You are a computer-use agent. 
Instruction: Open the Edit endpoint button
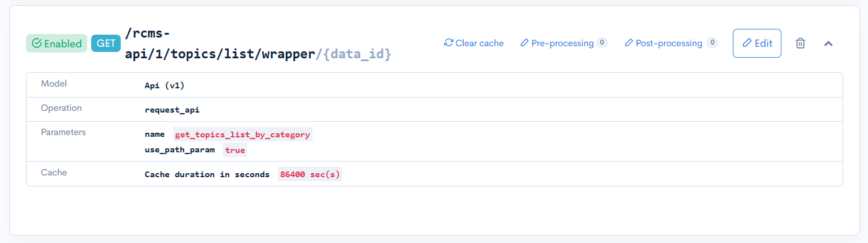pos(757,43)
